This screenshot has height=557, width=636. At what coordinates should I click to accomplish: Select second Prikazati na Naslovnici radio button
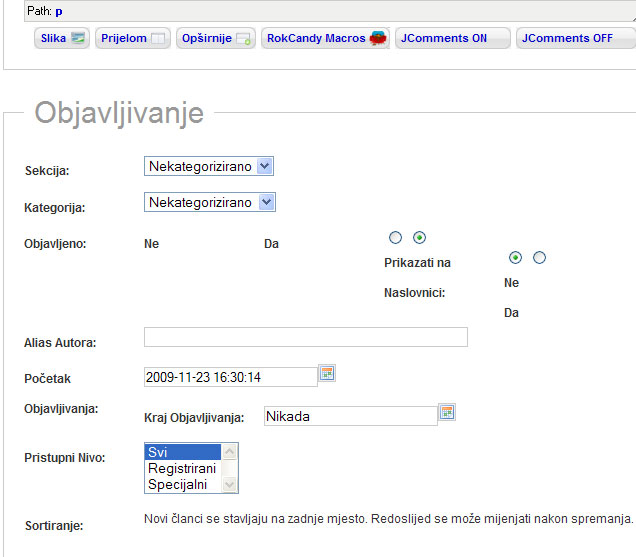click(540, 257)
